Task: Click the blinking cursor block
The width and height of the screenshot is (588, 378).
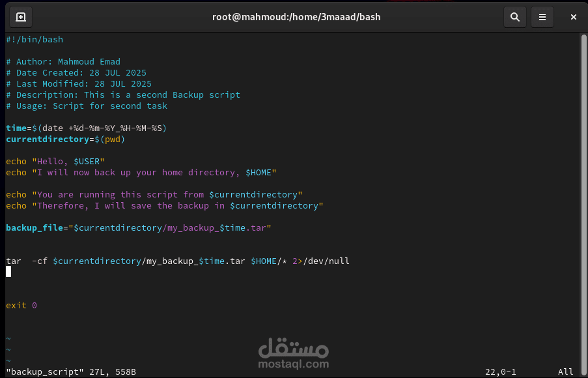Action: (8, 272)
